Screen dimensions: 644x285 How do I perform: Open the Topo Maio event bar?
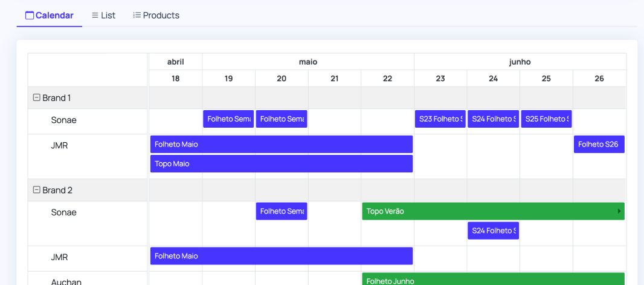pos(281,163)
